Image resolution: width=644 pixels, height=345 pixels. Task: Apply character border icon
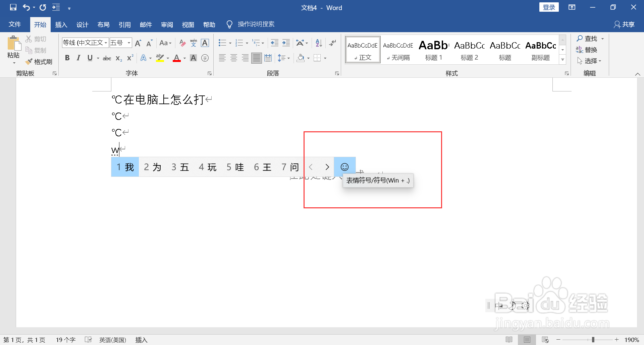(x=205, y=43)
